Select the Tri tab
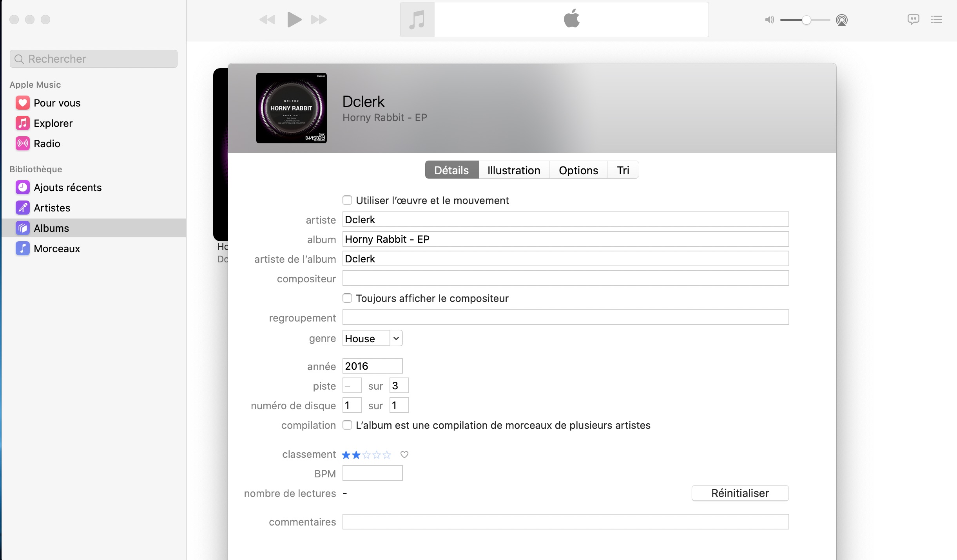 pyautogui.click(x=623, y=170)
